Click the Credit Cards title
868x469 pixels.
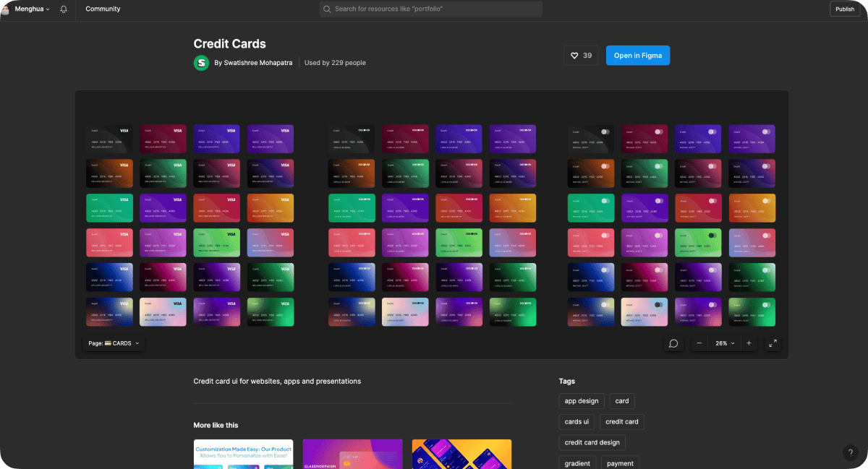pyautogui.click(x=230, y=44)
